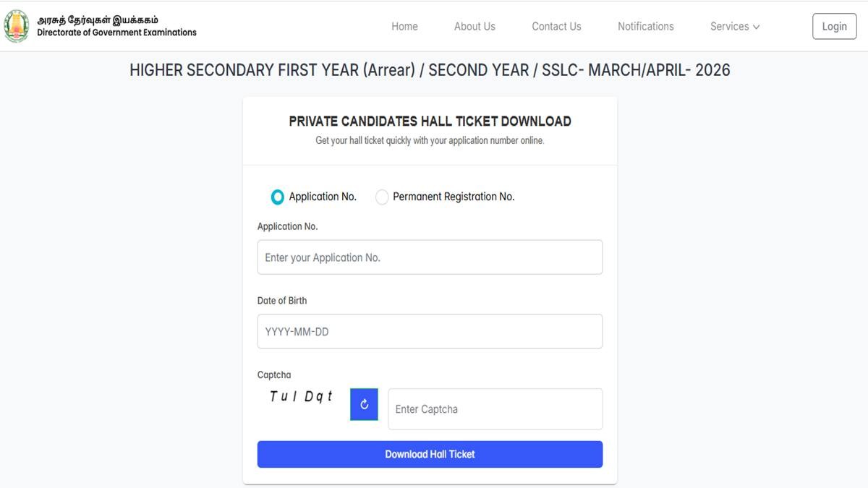Choose the Permanent Registration No. radio option
Image resolution: width=868 pixels, height=488 pixels.
pos(382,197)
